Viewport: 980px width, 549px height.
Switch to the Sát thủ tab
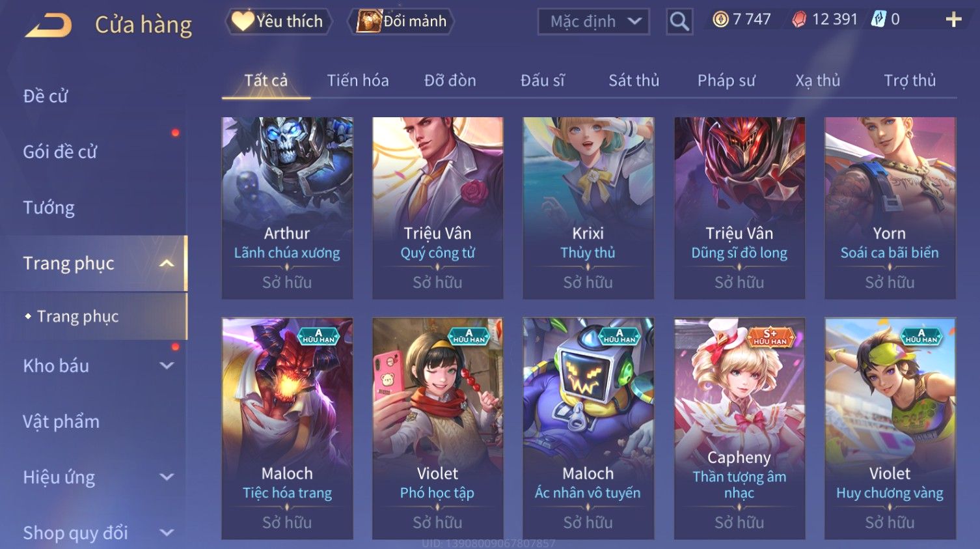point(634,80)
